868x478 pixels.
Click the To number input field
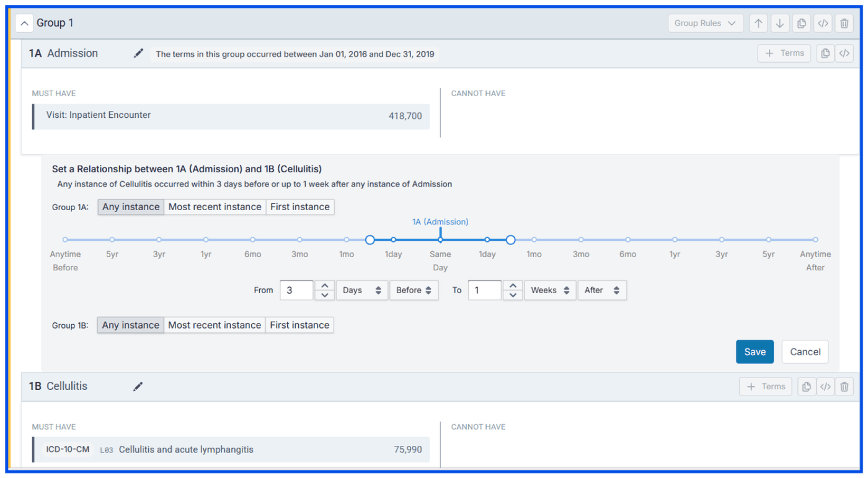[x=484, y=290]
